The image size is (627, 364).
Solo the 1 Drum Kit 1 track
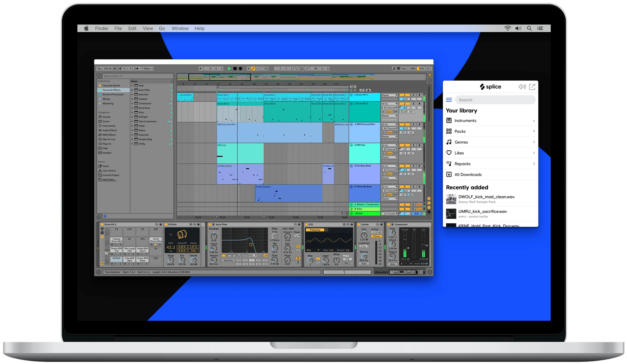point(414,95)
